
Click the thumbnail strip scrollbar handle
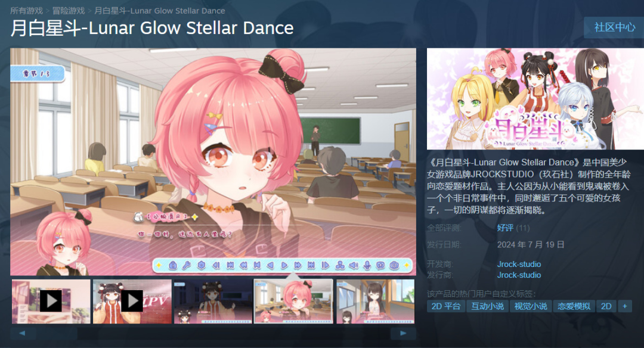(x=56, y=333)
